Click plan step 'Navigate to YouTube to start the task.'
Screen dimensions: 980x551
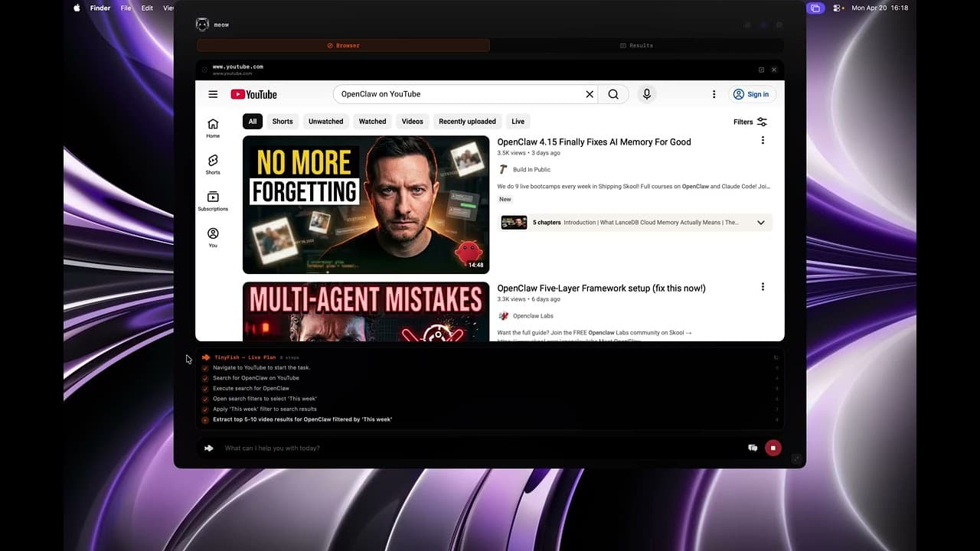pyautogui.click(x=261, y=367)
